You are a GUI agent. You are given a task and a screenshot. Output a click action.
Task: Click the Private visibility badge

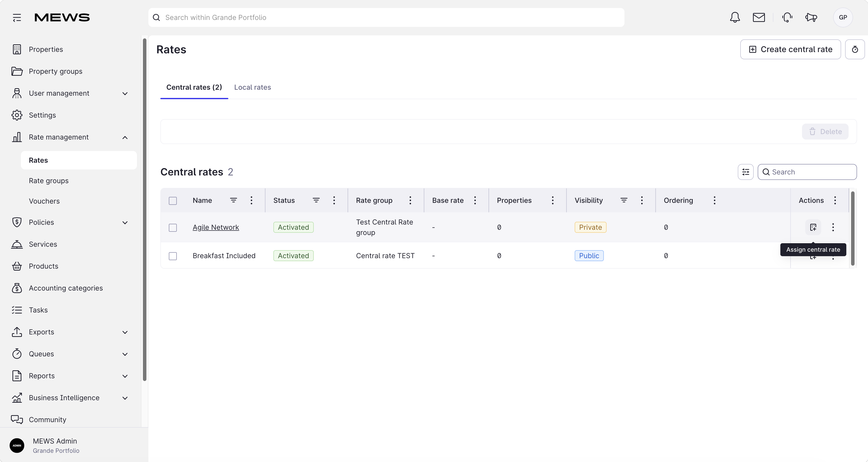(590, 227)
